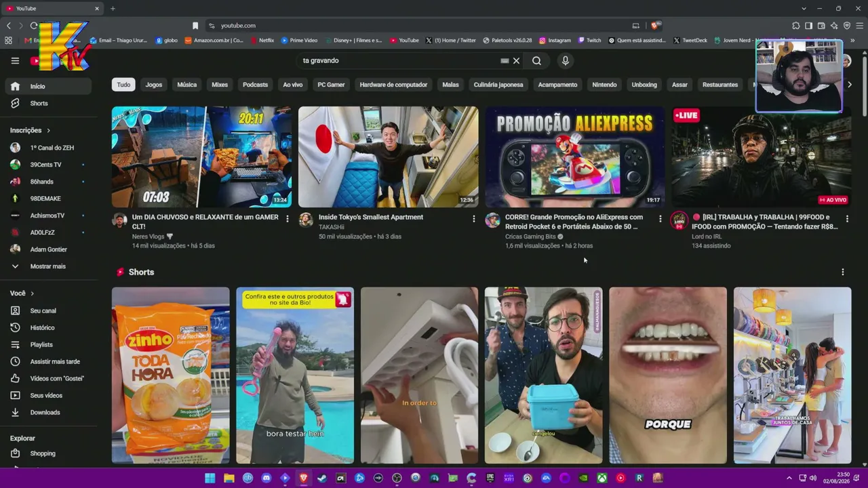Open Shorts from the sidebar
This screenshot has height=488, width=868.
pos(48,103)
